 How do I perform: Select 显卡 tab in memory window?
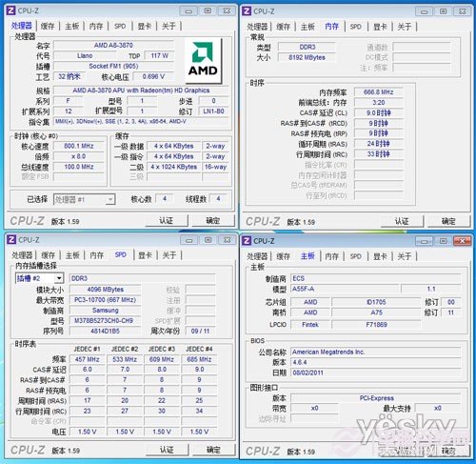coord(380,27)
